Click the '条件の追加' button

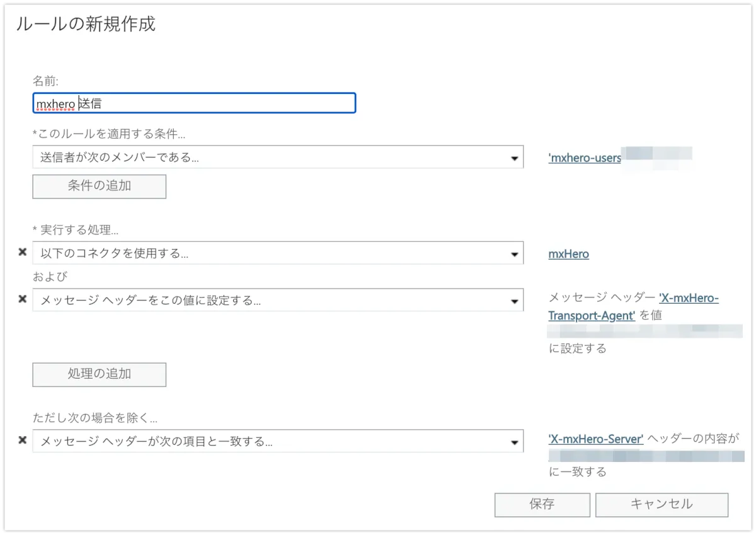[99, 186]
